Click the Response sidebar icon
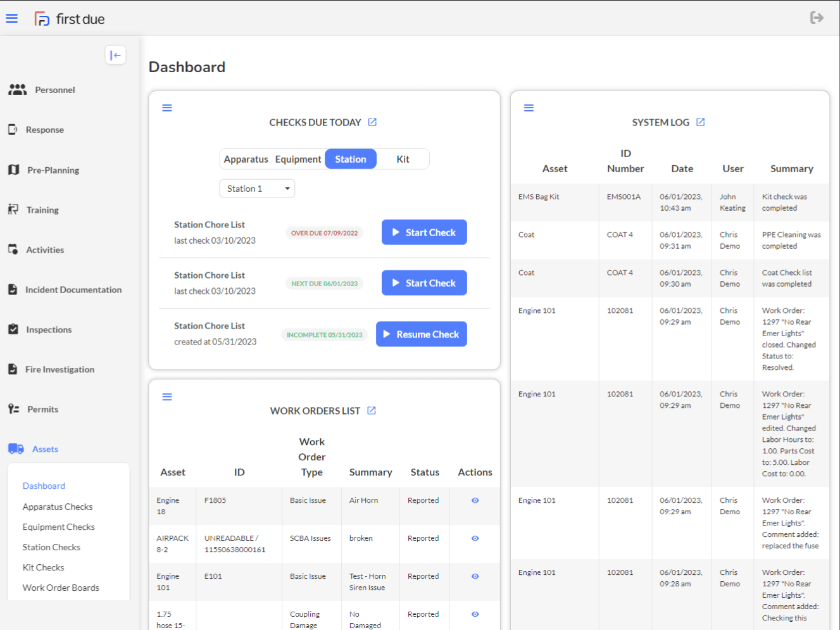The height and width of the screenshot is (630, 840). coord(13,129)
